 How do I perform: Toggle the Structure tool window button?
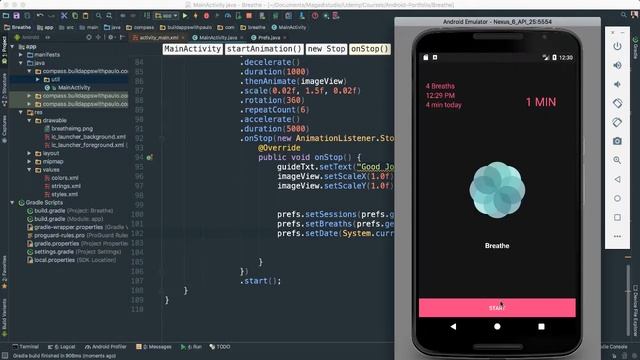click(4, 90)
